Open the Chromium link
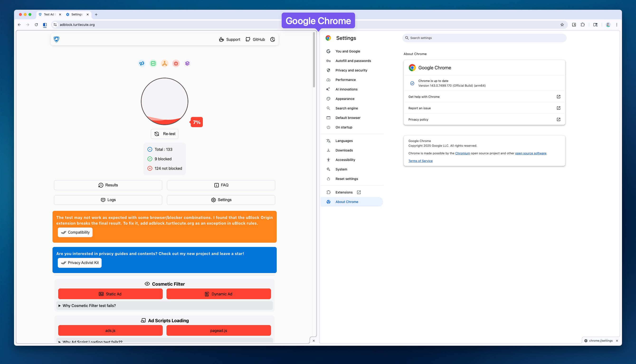 pos(462,153)
